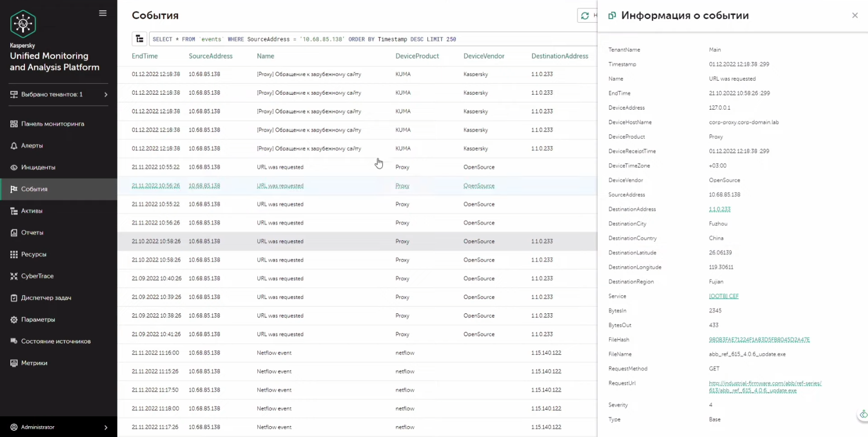Image resolution: width=868 pixels, height=437 pixels.
Task: Open Панель мониторинга menu item
Action: pyautogui.click(x=52, y=124)
